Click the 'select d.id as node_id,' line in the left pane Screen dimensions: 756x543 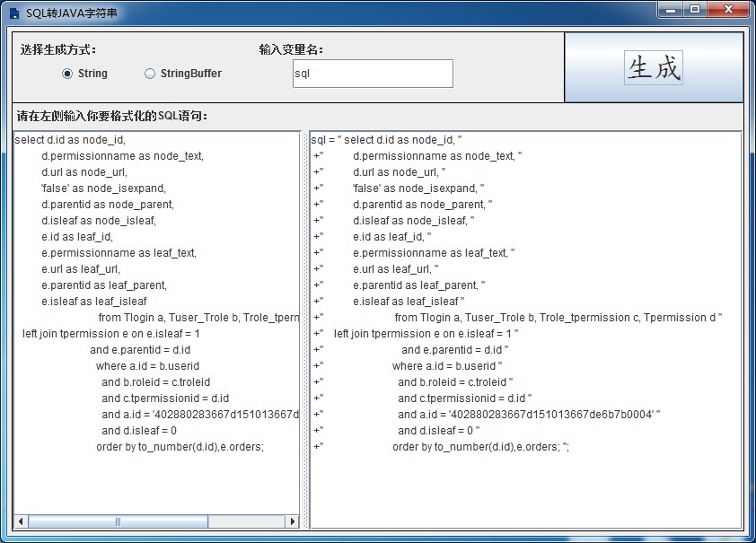70,140
